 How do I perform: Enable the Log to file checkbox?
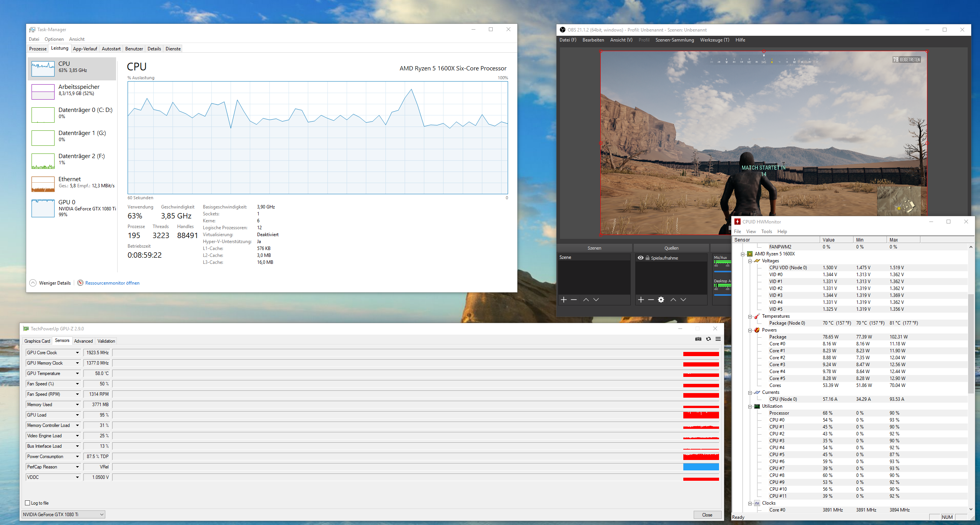(28, 503)
